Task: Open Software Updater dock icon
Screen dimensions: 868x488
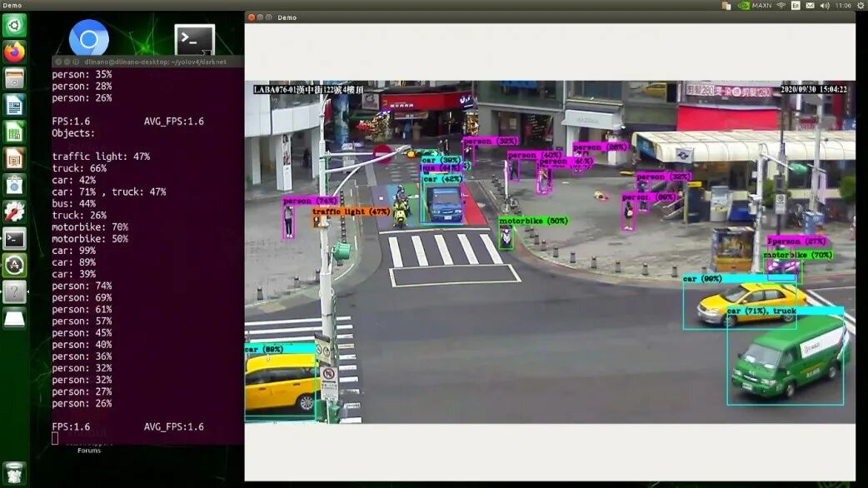Action: coord(14,265)
